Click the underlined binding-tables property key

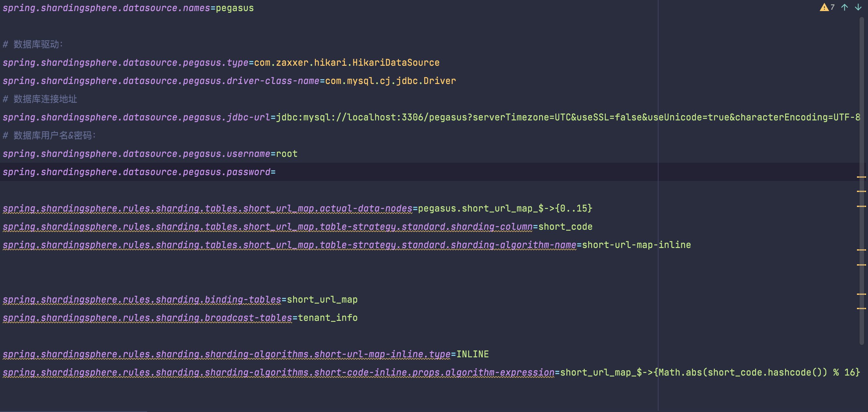243,300
